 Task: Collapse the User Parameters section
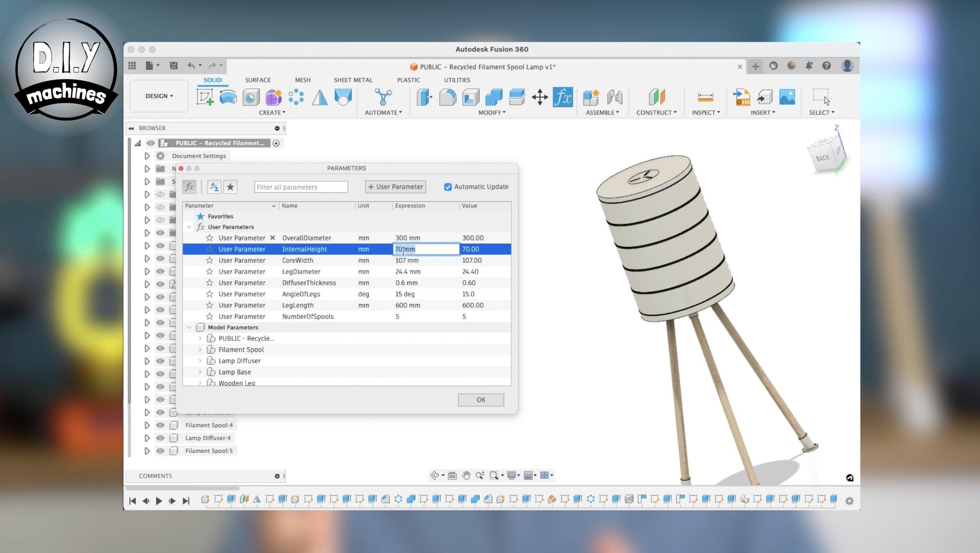(x=189, y=227)
